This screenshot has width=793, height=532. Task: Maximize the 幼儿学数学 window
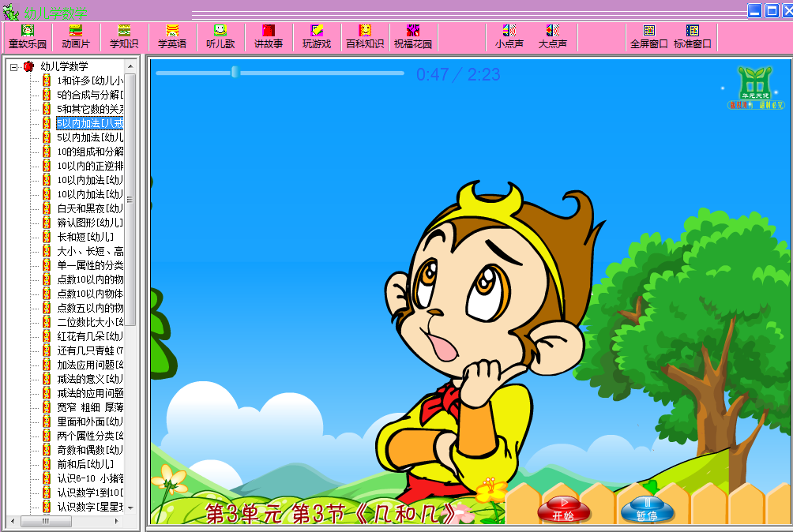click(x=772, y=10)
